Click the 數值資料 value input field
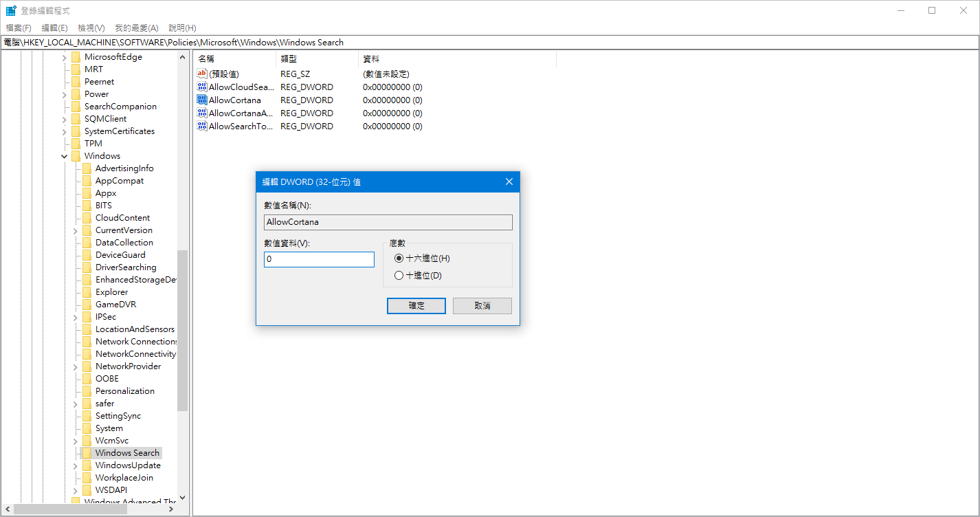Viewport: 980px width, 517px height. pos(319,259)
